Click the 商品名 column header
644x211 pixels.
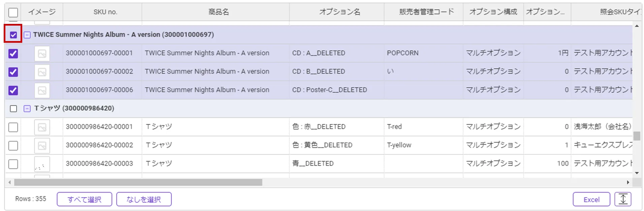click(218, 12)
